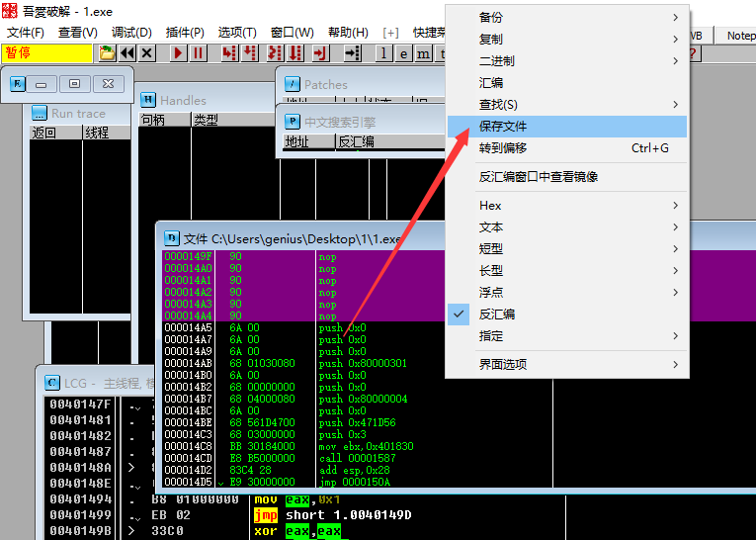Viewport: 756px width, 540px height.
Task: Click the LCG CPU window title icon
Action: coord(52,382)
